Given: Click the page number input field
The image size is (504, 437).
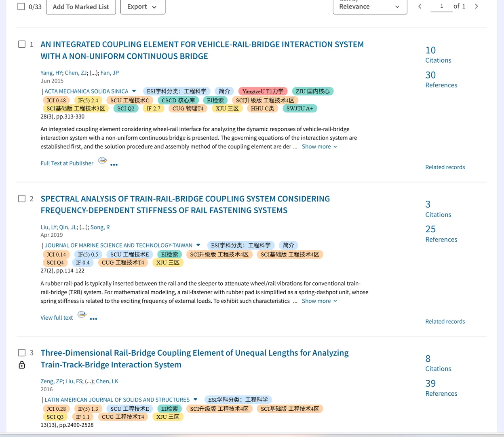Looking at the screenshot, I should [441, 6].
